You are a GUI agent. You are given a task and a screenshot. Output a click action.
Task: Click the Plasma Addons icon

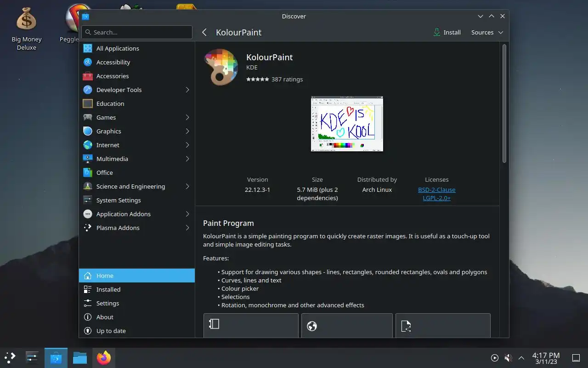pos(88,228)
